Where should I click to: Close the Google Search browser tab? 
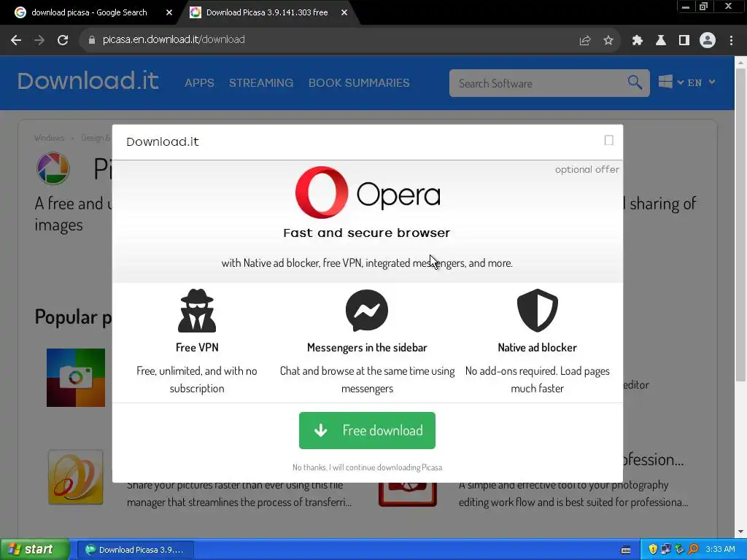pos(169,12)
